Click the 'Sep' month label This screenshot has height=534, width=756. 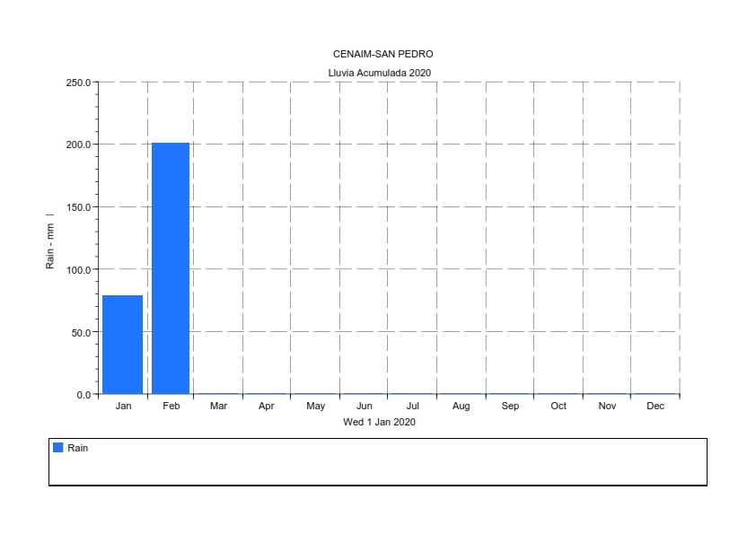[510, 407]
